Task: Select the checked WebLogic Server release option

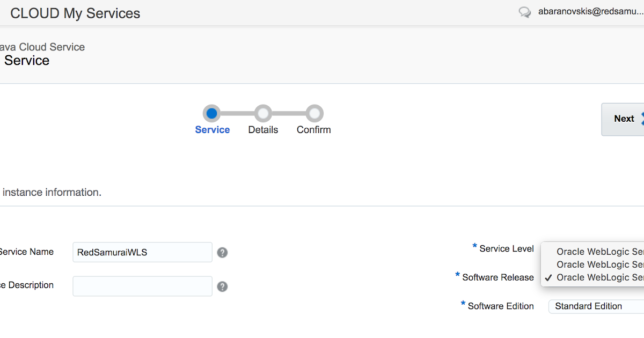Action: click(596, 277)
